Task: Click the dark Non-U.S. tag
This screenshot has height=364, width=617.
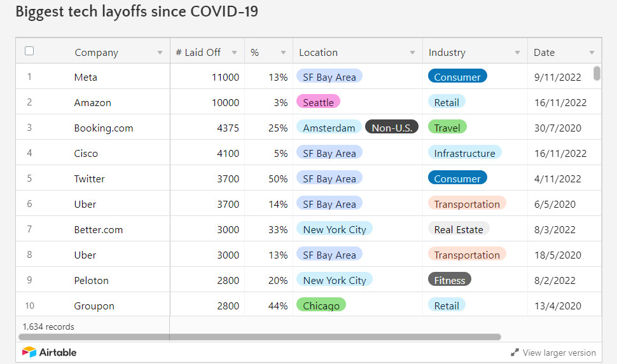Action: click(392, 127)
